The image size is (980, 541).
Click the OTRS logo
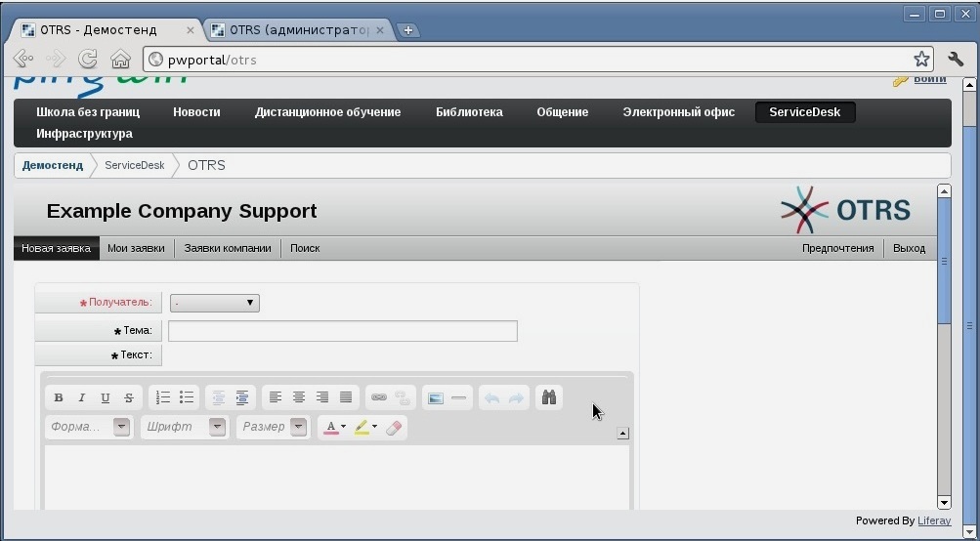(845, 211)
